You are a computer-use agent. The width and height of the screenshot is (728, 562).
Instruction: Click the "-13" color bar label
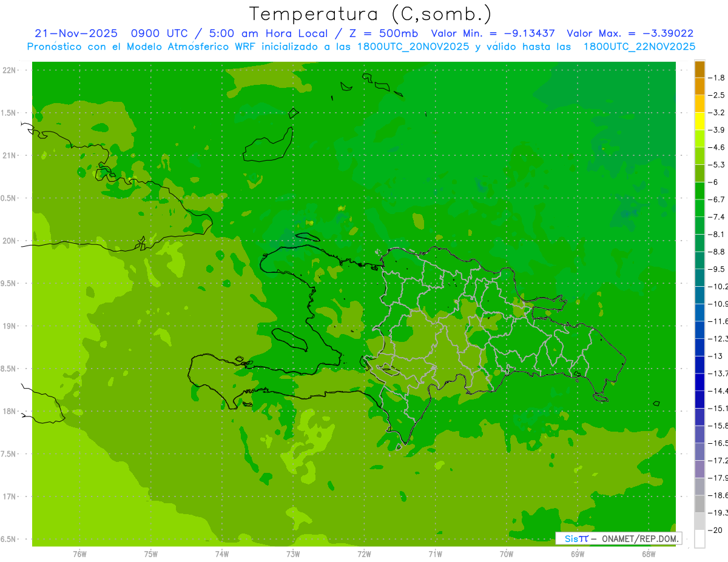[x=715, y=356]
